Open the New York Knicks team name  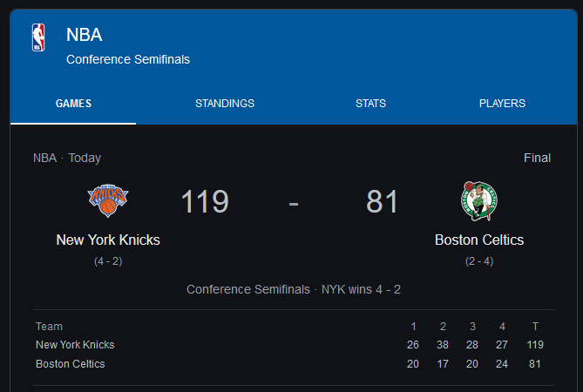click(108, 240)
